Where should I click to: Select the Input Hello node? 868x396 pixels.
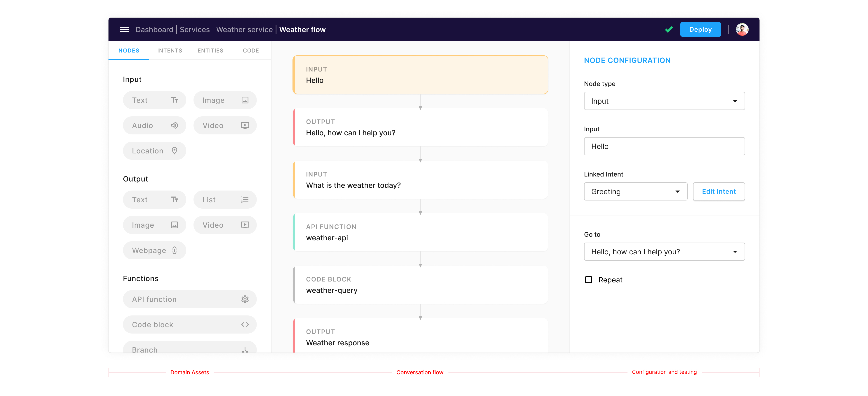(x=420, y=75)
